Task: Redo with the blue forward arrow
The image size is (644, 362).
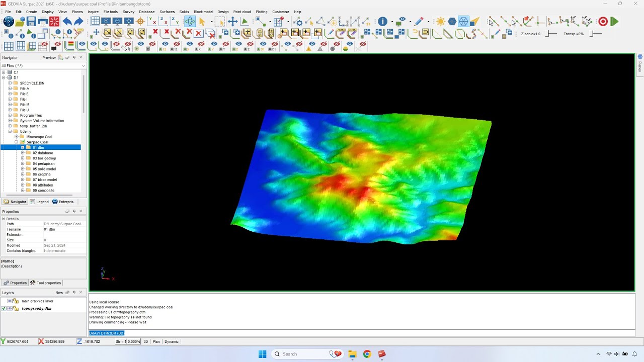Action: [78, 22]
